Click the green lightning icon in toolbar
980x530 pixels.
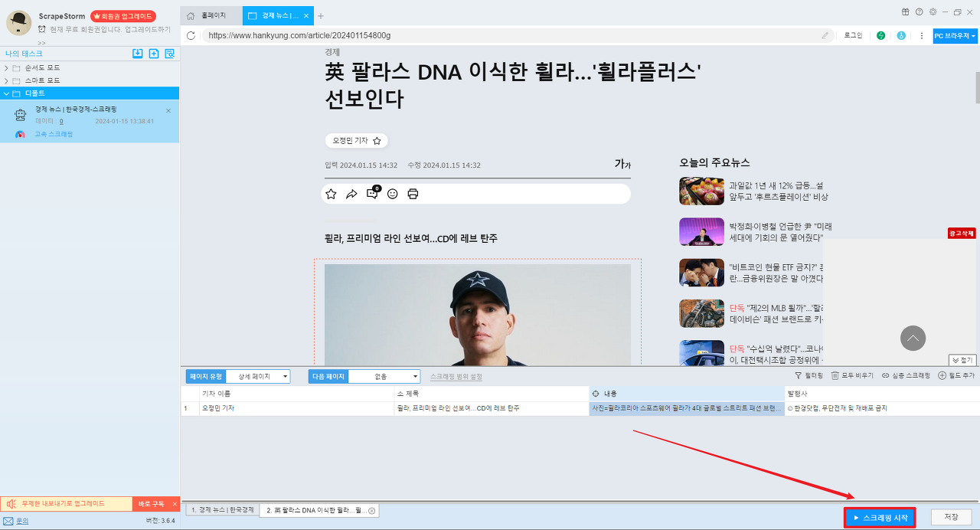(881, 35)
